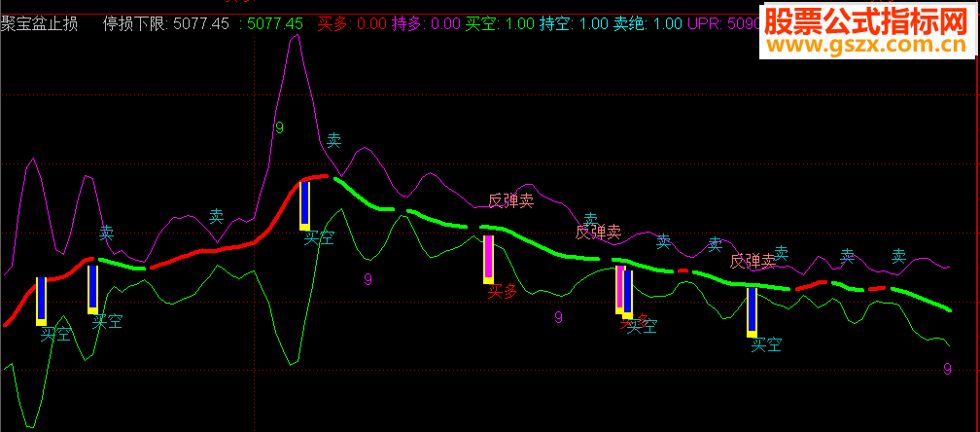Click the green 9 beside the magenta spike
The width and height of the screenshot is (980, 432).
click(279, 128)
